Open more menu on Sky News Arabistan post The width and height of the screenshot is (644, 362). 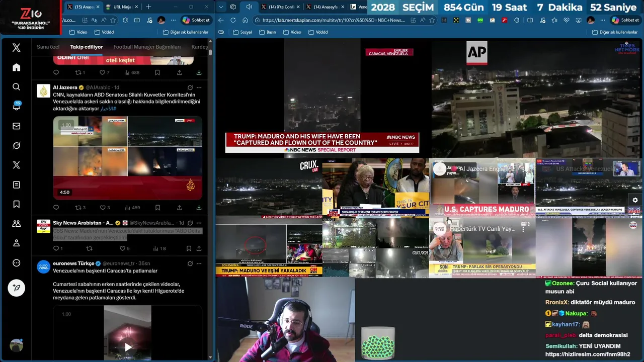[199, 223]
